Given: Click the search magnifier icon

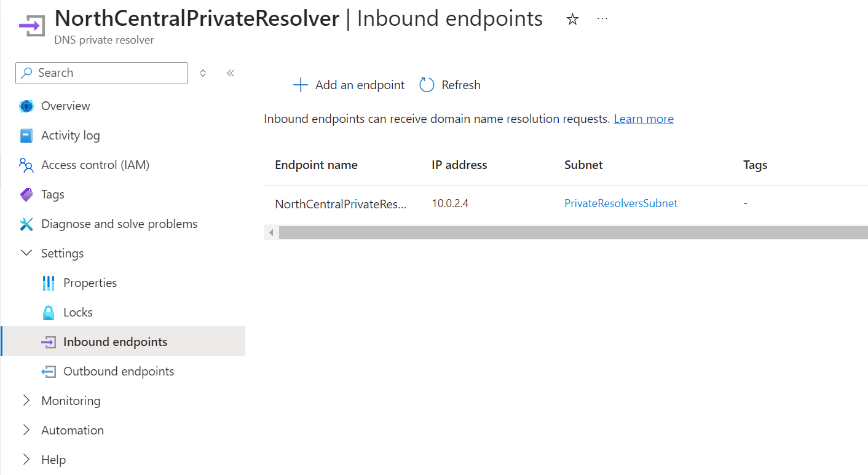Looking at the screenshot, I should coord(26,73).
